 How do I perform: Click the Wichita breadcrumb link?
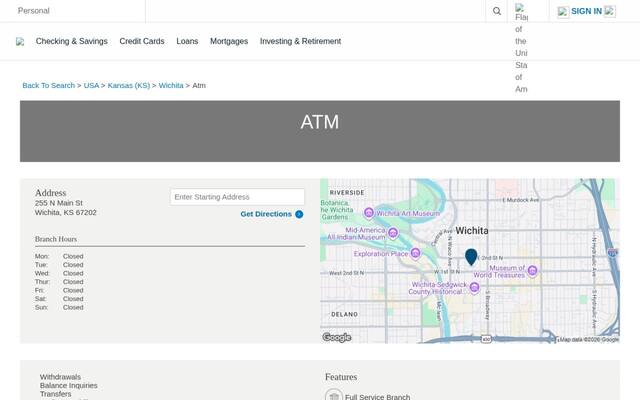(171, 85)
